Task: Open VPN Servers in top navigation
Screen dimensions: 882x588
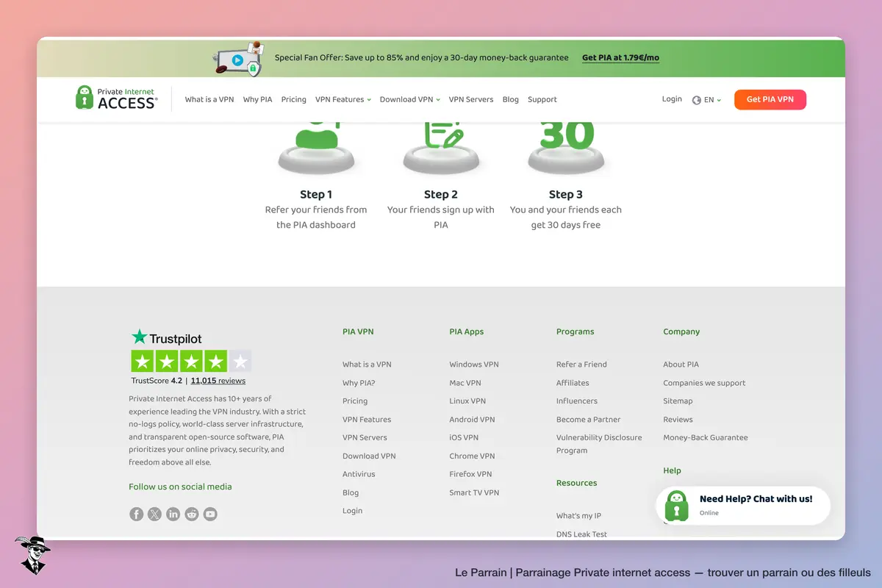Action: pyautogui.click(x=471, y=99)
